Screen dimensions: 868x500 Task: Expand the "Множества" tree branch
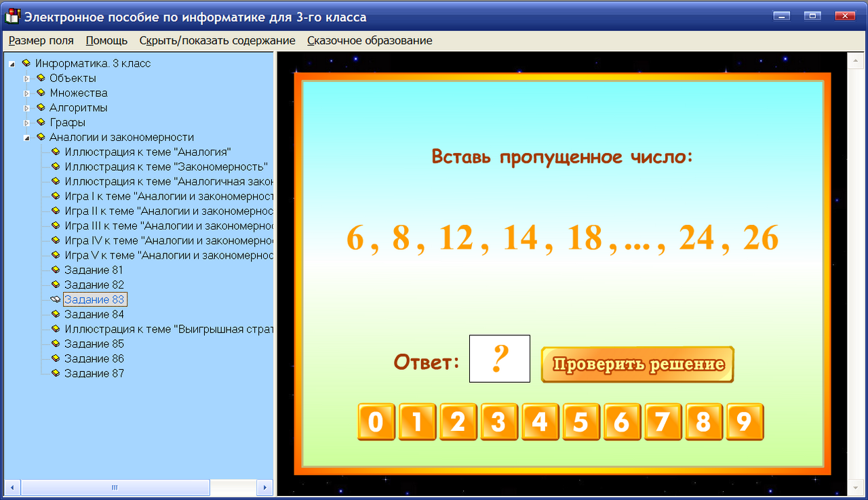27,93
